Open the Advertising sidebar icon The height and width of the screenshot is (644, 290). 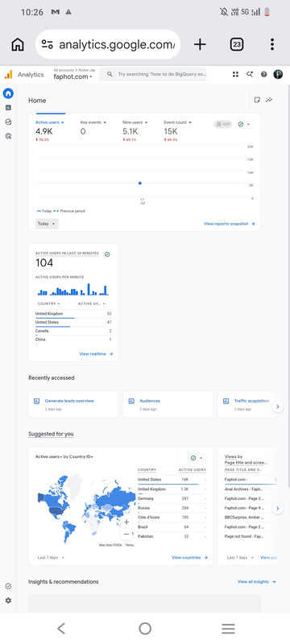tap(8, 136)
